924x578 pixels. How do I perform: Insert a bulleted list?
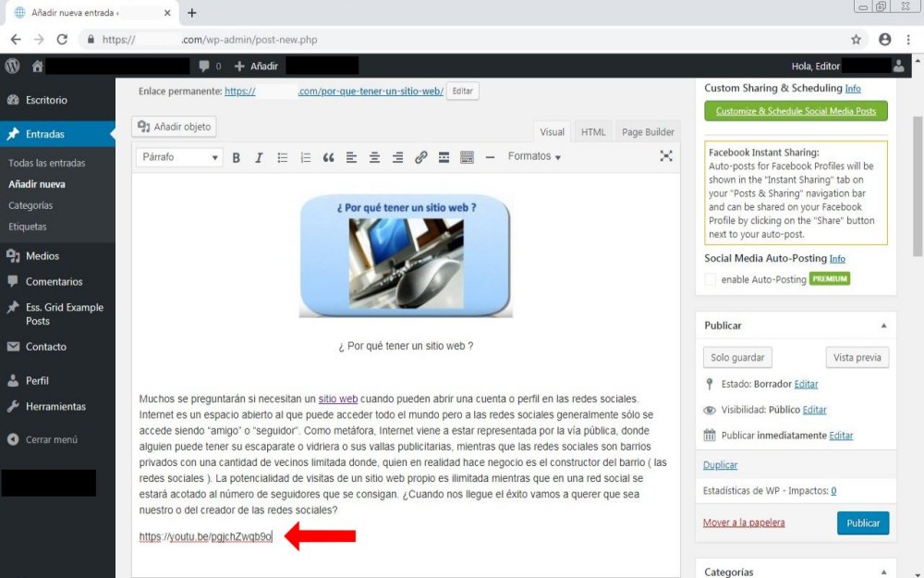point(283,157)
